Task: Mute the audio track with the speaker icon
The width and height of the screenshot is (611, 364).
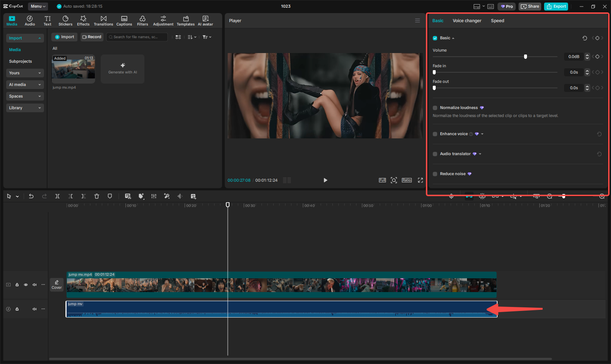Action: [34, 309]
